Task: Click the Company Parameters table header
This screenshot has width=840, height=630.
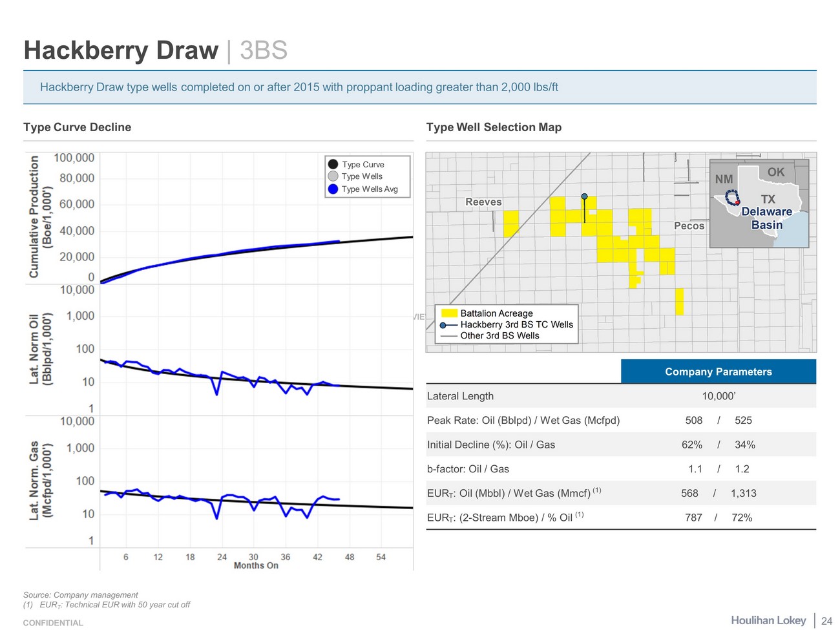Action: [718, 372]
